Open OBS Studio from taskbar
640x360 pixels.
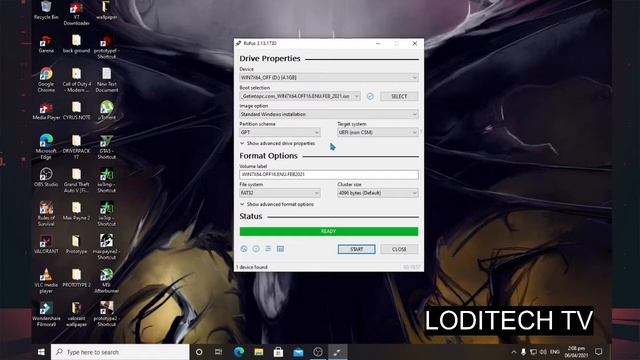point(318,352)
